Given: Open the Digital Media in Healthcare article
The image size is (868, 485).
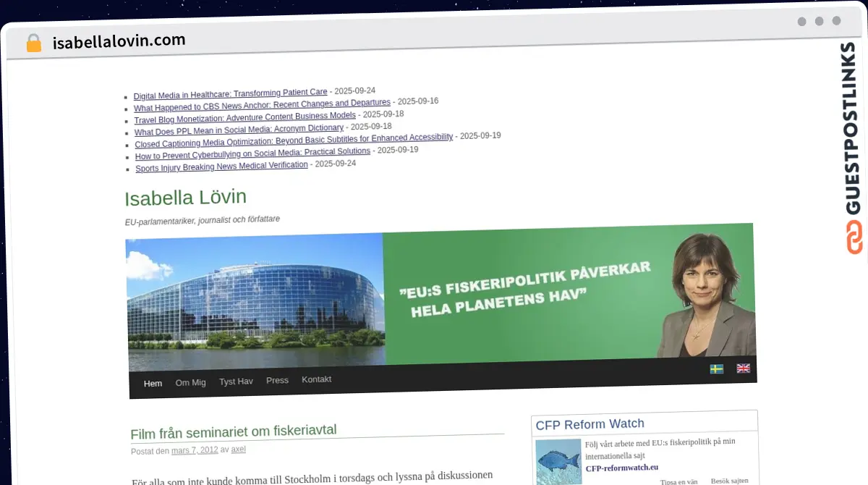Looking at the screenshot, I should click(x=230, y=93).
